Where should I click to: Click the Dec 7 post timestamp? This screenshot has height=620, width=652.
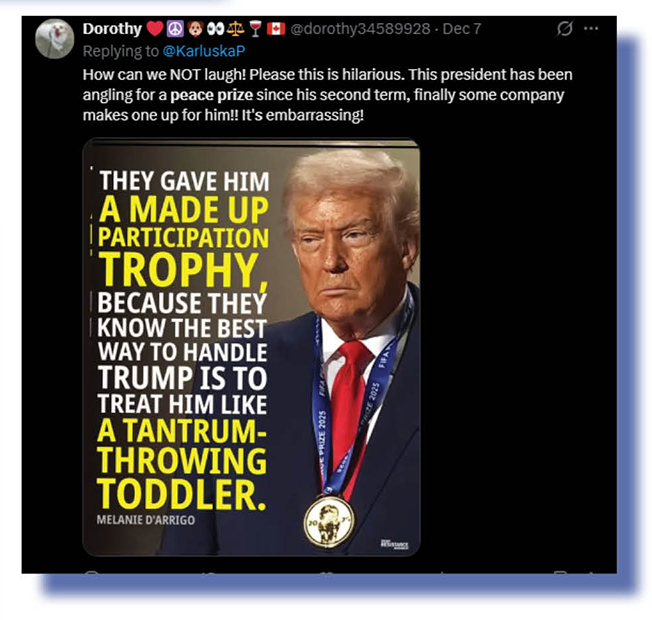462,29
